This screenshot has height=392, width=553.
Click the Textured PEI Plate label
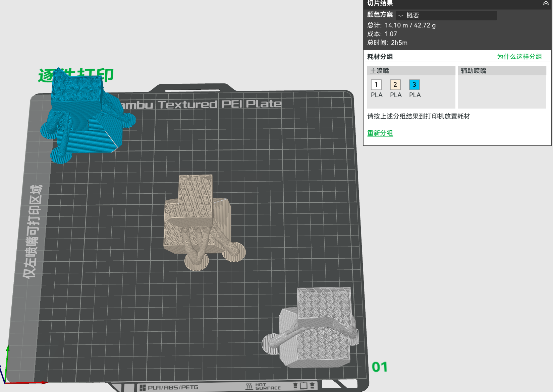tap(219, 104)
